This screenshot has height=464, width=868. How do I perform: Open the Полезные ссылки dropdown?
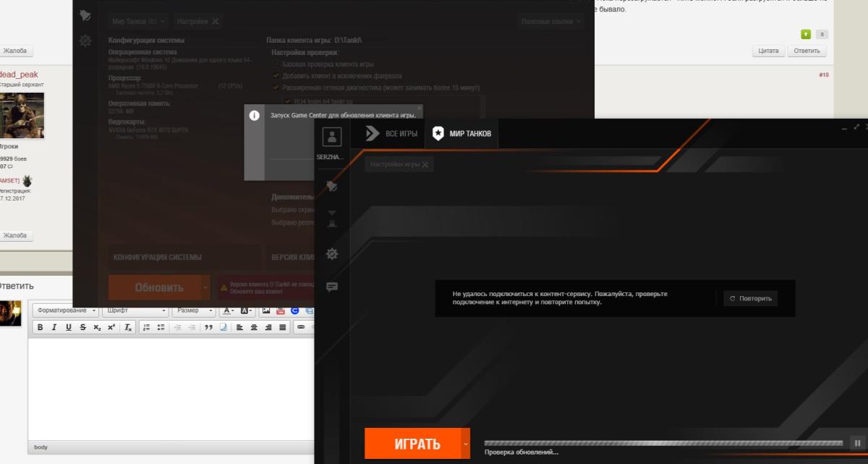click(551, 21)
